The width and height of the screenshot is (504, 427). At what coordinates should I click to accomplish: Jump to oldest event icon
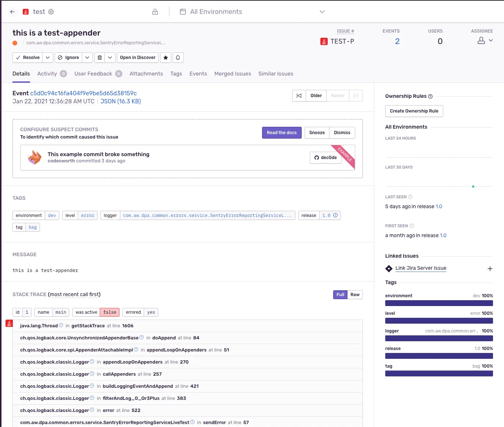299,96
